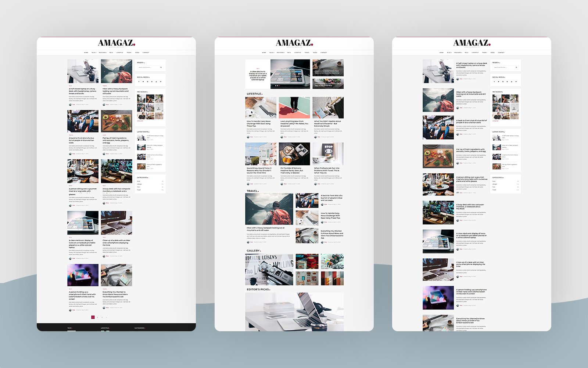Click EDITOR'S PICKS heading in middle preview
588x368 pixels.
pyautogui.click(x=258, y=289)
